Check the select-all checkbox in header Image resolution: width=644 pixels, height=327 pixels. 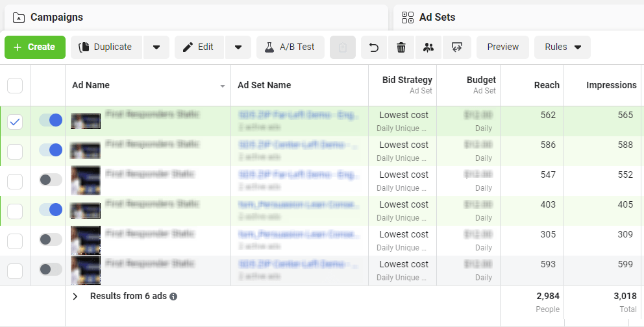click(x=15, y=86)
